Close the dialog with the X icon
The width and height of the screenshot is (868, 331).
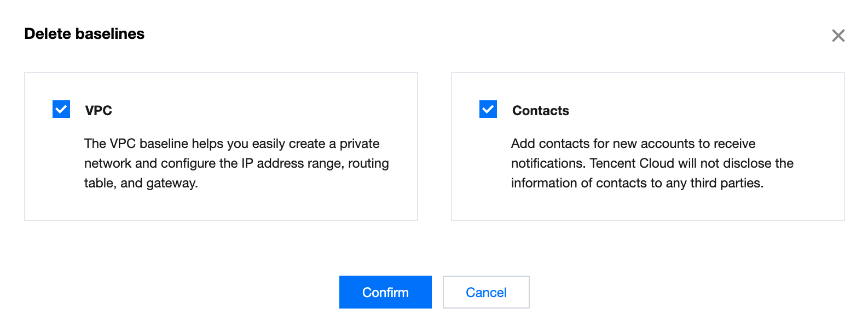click(838, 36)
